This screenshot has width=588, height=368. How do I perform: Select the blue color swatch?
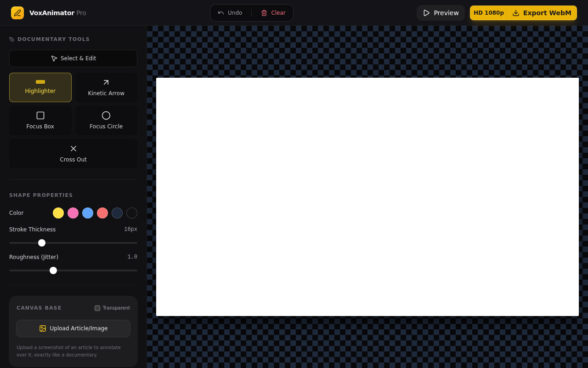pos(88,213)
